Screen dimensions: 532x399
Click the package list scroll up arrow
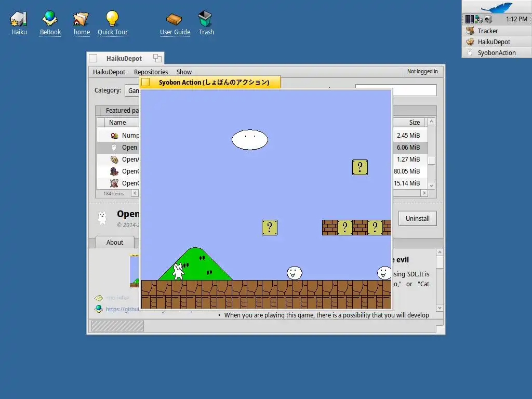[432, 121]
